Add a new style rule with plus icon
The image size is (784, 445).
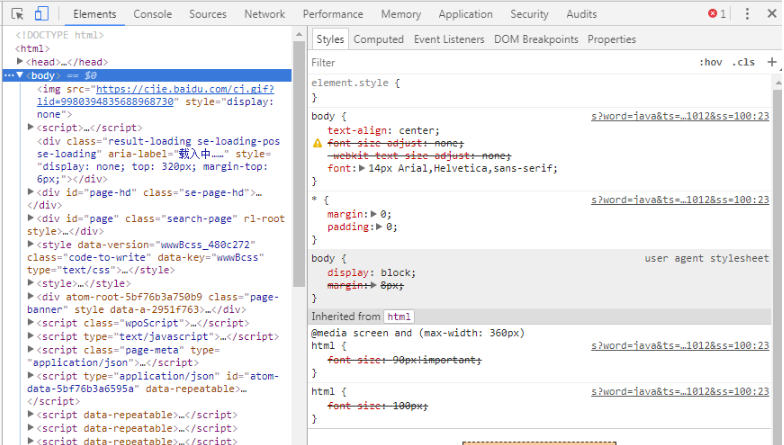coord(772,62)
